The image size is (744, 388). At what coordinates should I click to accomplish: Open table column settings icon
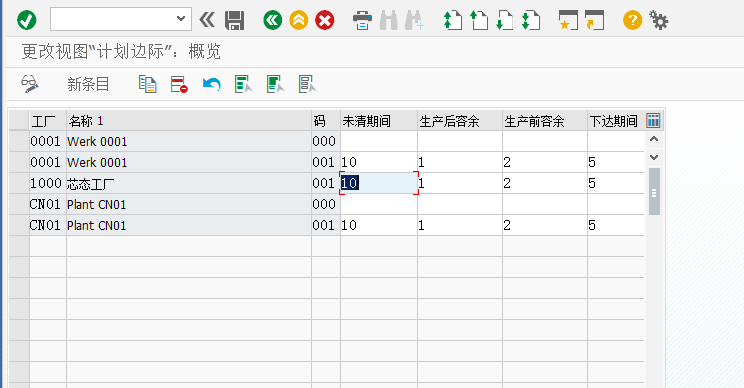(653, 120)
